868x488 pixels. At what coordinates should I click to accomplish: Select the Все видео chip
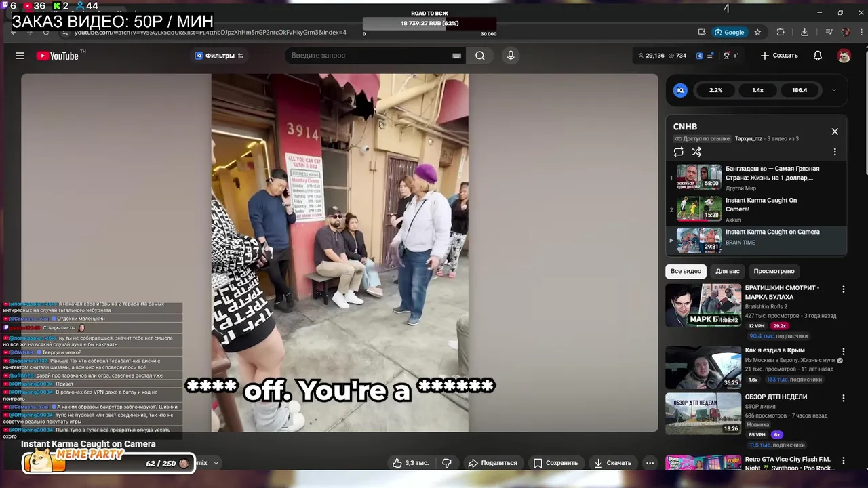coord(686,271)
